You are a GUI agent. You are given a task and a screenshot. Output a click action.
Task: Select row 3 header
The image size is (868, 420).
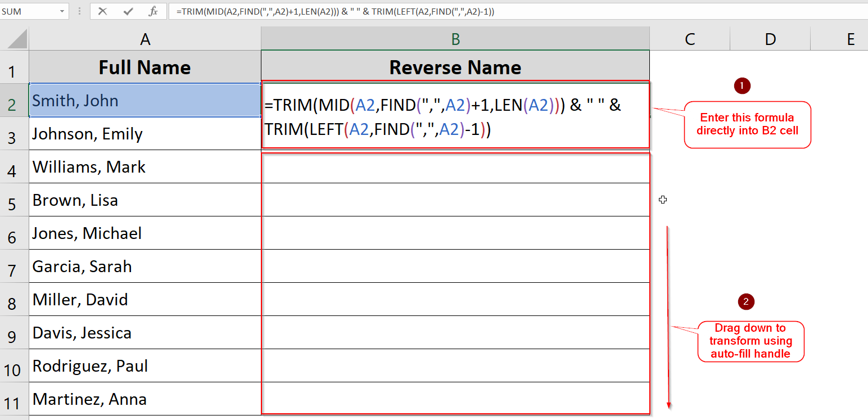pos(14,133)
